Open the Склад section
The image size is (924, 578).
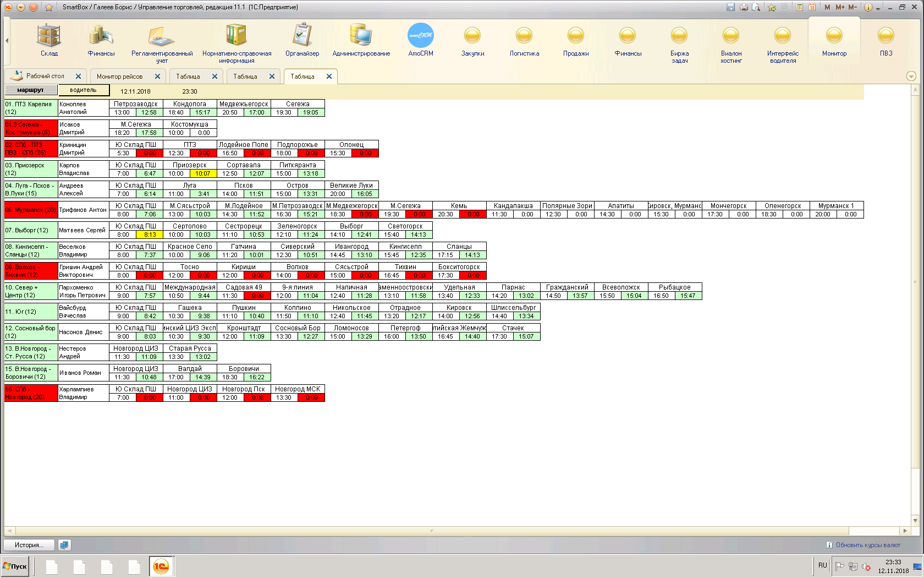point(49,40)
